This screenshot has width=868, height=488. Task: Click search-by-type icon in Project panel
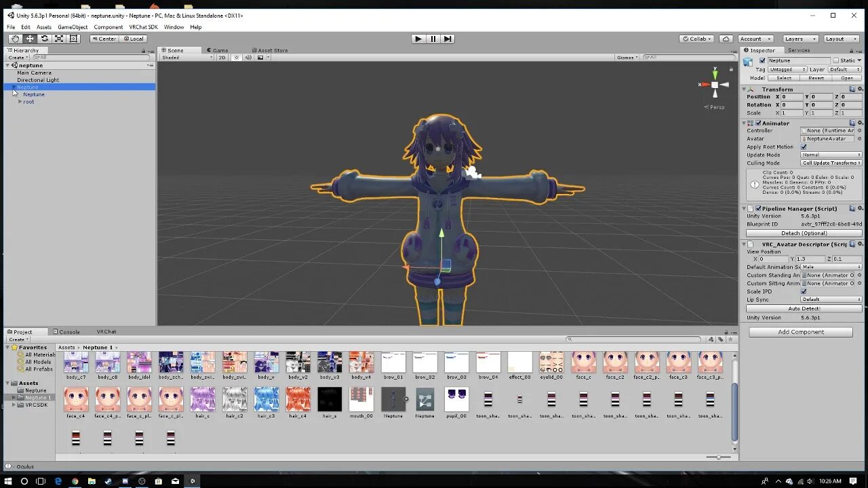tap(711, 339)
